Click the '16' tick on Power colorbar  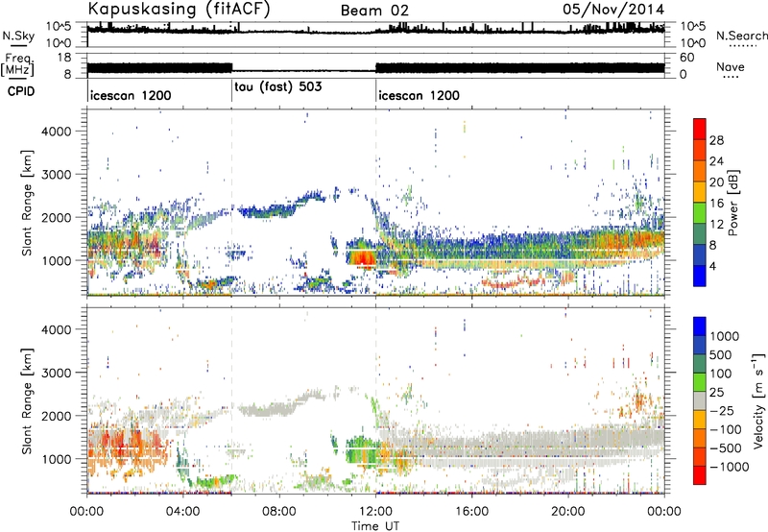click(716, 204)
